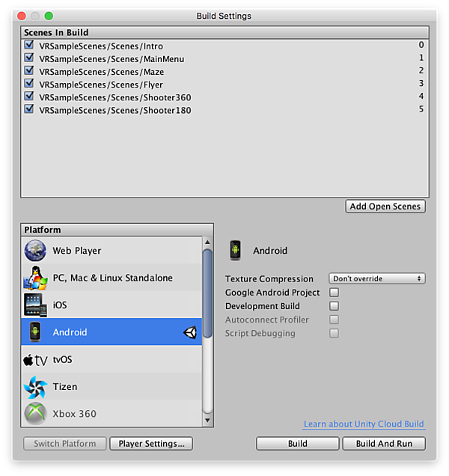
Task: Choose the PC, Mac & Linux Standalone icon
Action: [35, 278]
